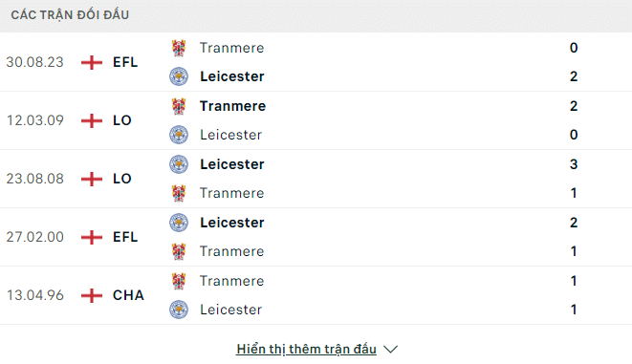
Task: Click Leicester crest in 30.08.23 match
Action: tap(179, 76)
